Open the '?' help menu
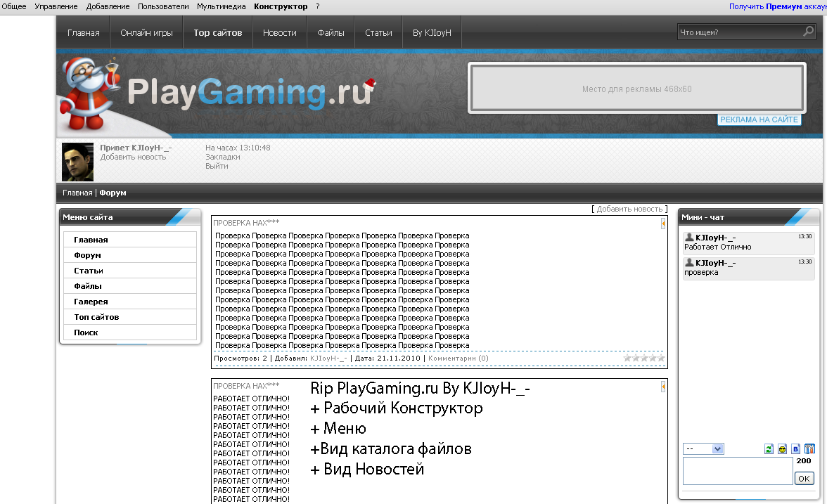Viewport: 827px width, 504px height. tap(318, 6)
